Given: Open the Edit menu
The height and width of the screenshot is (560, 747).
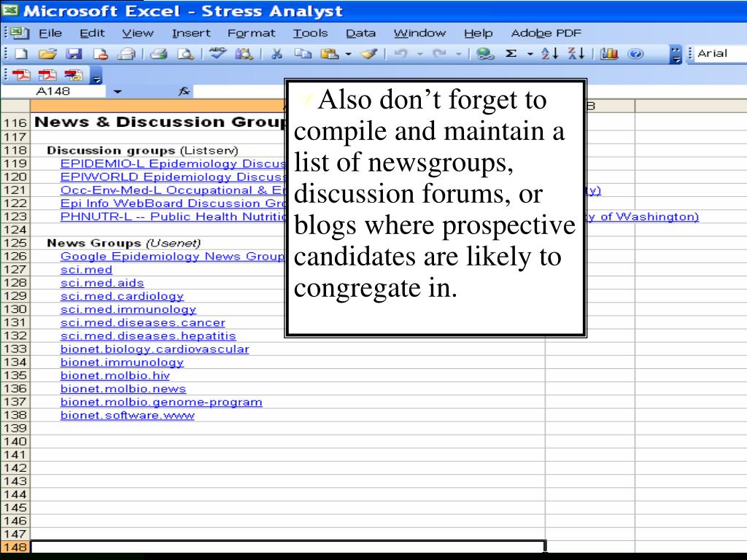Looking at the screenshot, I should (92, 34).
